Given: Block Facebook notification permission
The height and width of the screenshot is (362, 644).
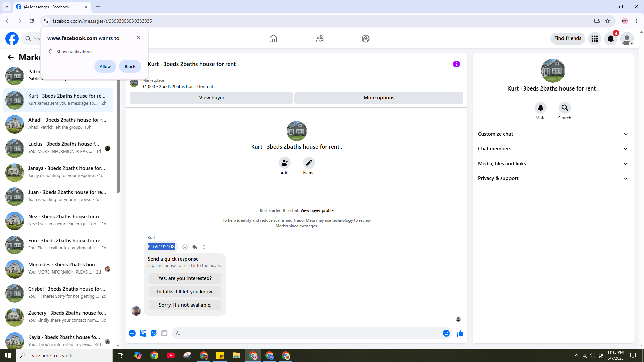Looking at the screenshot, I should click(130, 66).
